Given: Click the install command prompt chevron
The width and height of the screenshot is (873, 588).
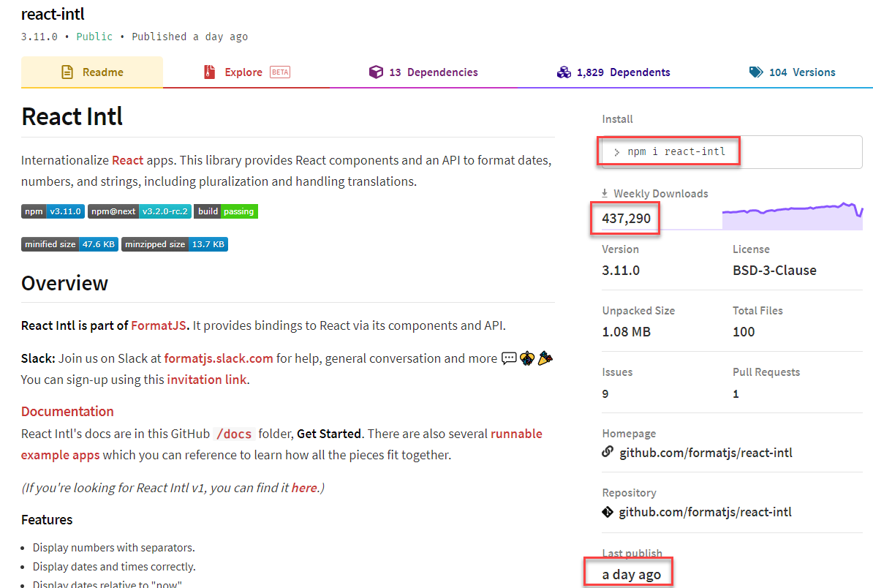Looking at the screenshot, I should tap(617, 152).
